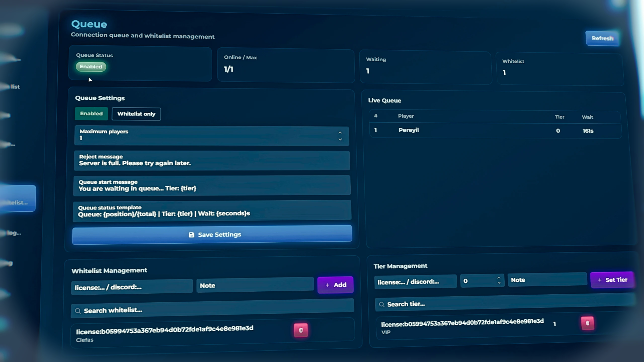
Task: Select the VIP license text in Tier Management
Action: click(x=462, y=323)
